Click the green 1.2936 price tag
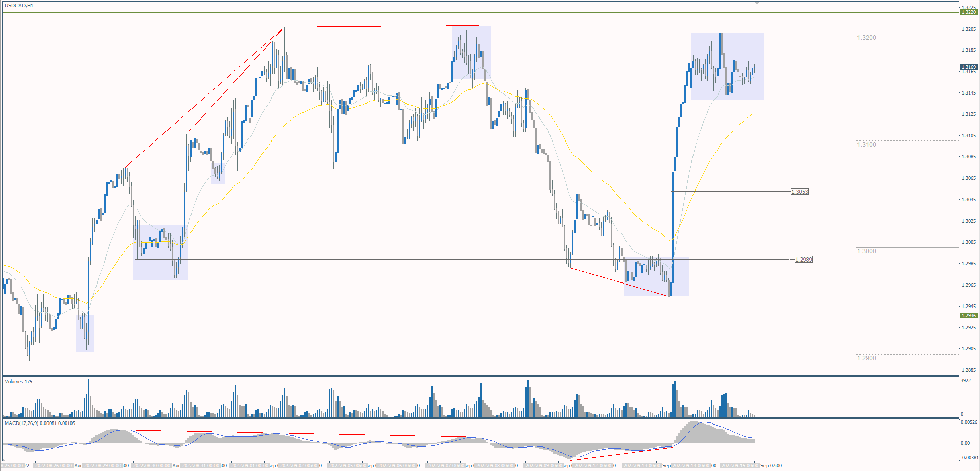The image size is (980, 471). (969, 315)
